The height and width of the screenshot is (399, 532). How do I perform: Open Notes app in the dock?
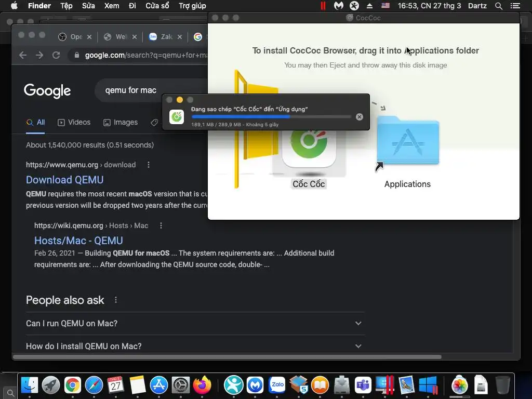pyautogui.click(x=137, y=385)
